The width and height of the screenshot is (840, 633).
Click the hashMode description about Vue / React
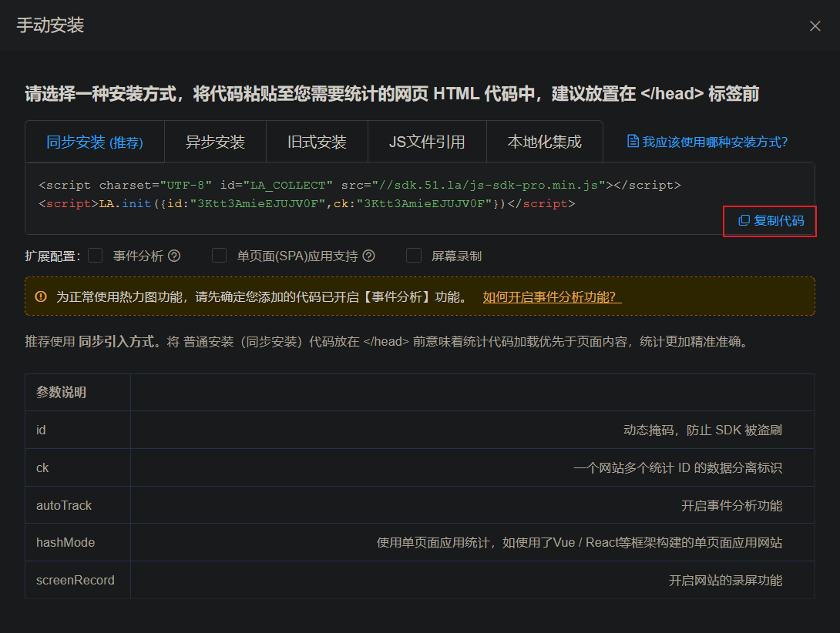pyautogui.click(x=579, y=543)
